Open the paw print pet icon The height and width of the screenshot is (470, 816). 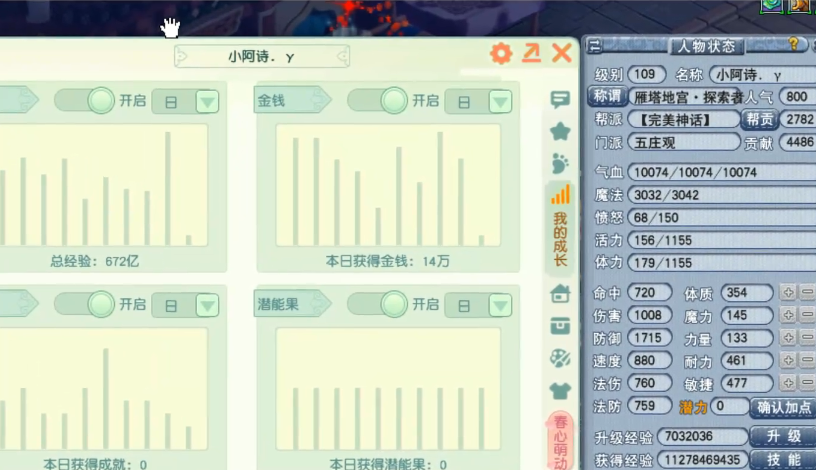click(x=560, y=163)
